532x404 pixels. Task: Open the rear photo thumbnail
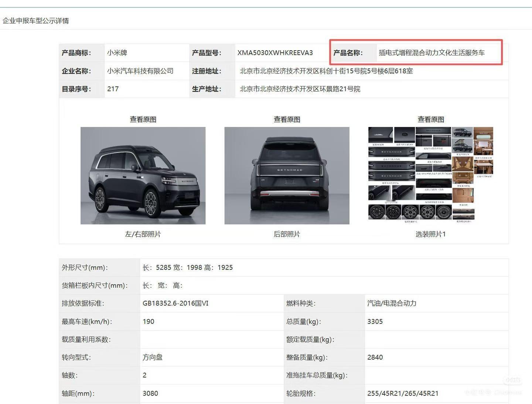287,175
